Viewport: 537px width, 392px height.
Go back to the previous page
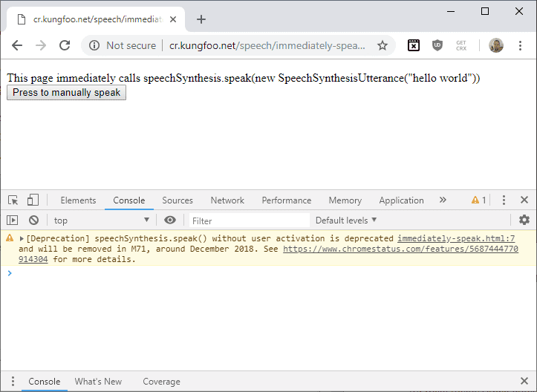17,45
